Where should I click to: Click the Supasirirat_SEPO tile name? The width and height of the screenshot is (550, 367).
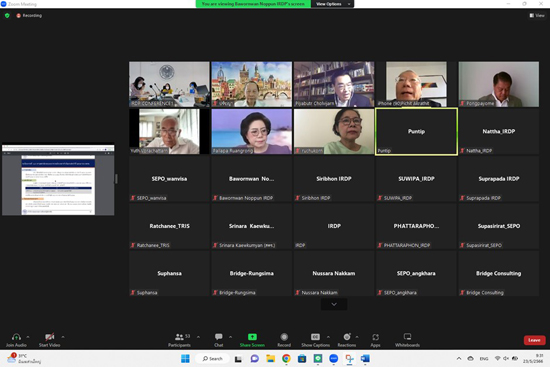pos(498,226)
